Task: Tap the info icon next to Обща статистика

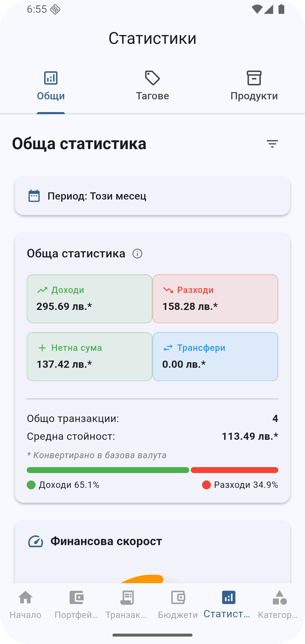Action: pyautogui.click(x=137, y=254)
